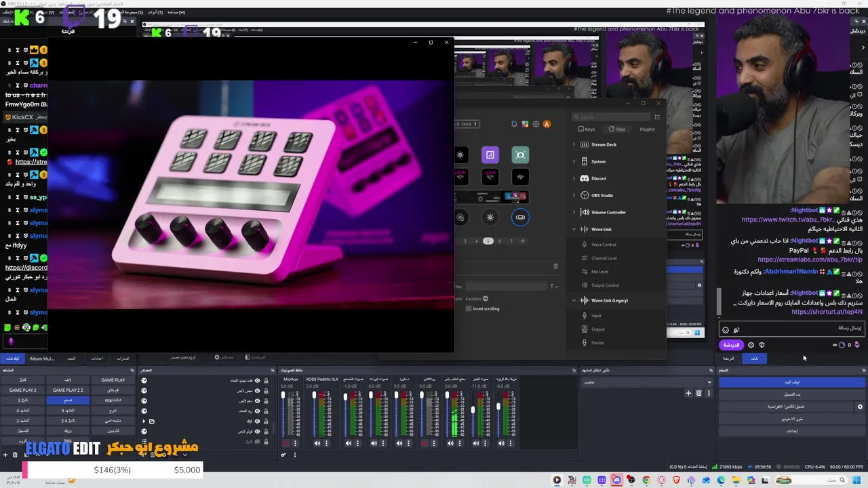Toggle visibility eye of second source

tap(257, 391)
